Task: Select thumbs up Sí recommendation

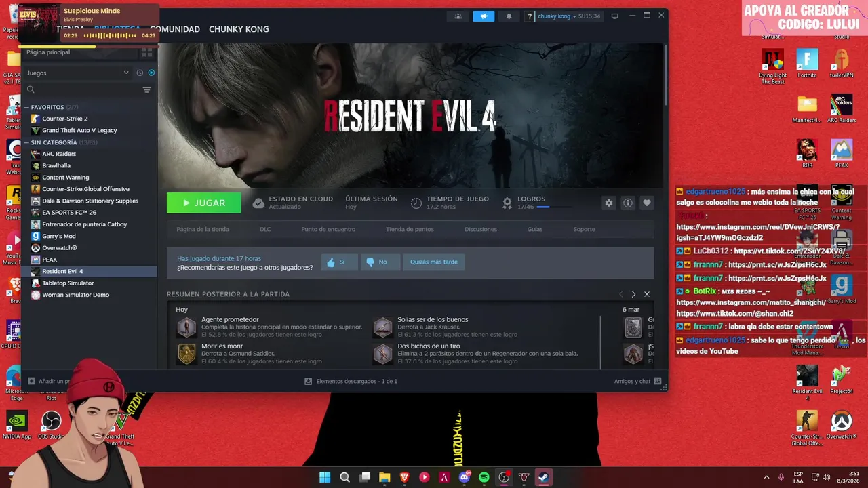Action: coord(339,262)
